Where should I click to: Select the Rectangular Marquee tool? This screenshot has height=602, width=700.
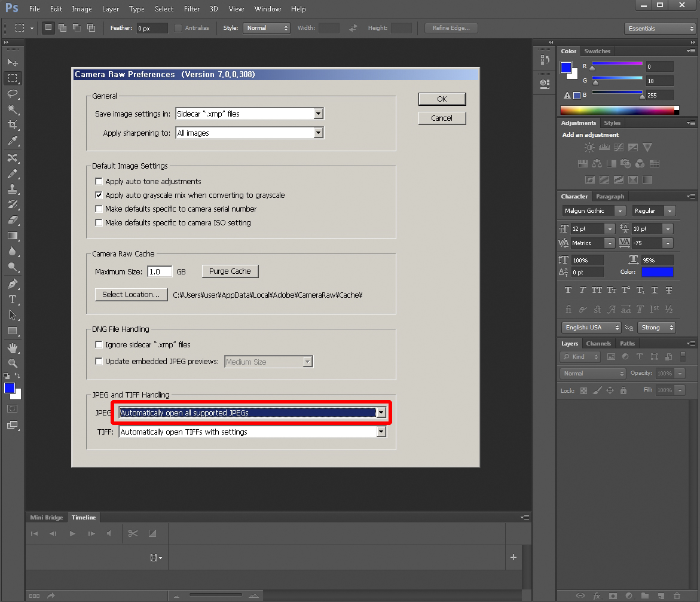point(13,78)
